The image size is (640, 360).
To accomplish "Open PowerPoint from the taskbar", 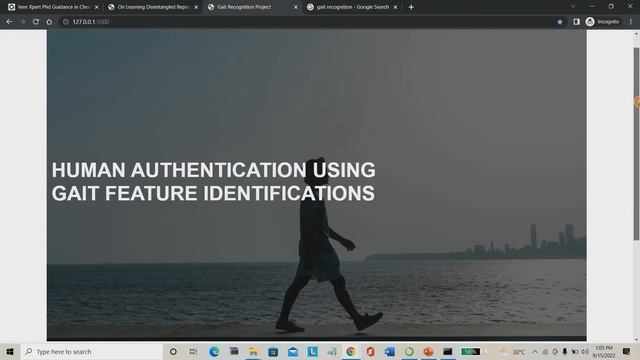I will click(x=428, y=351).
